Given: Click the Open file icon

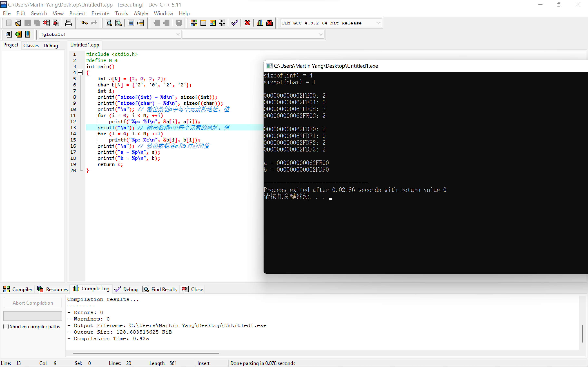Looking at the screenshot, I should tap(18, 23).
